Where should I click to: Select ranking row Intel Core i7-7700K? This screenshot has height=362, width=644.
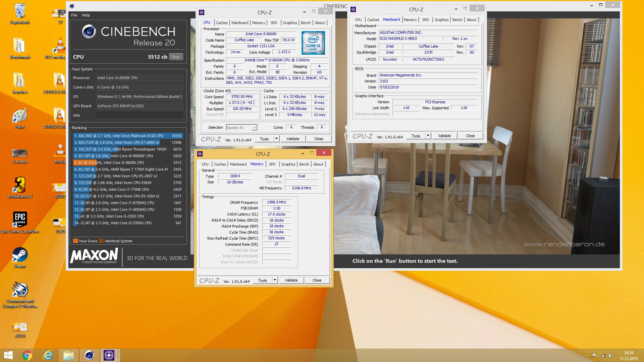click(128, 189)
